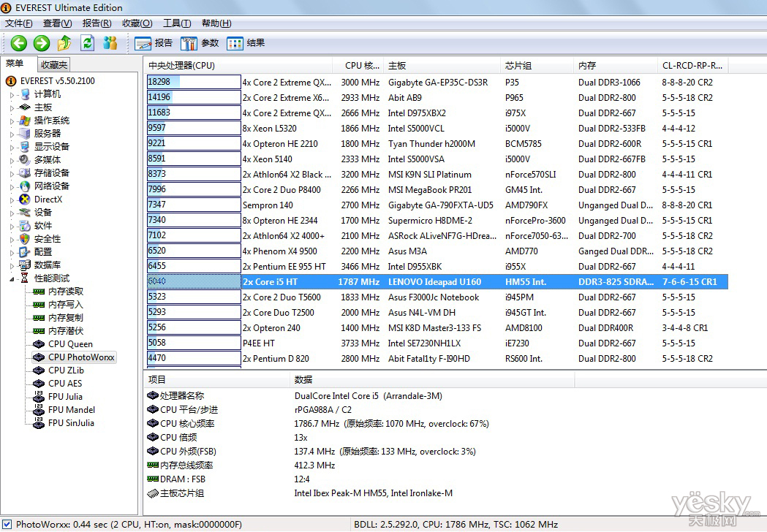
Task: Click the CPU PhotoWorxx chip icon
Action: 39,357
